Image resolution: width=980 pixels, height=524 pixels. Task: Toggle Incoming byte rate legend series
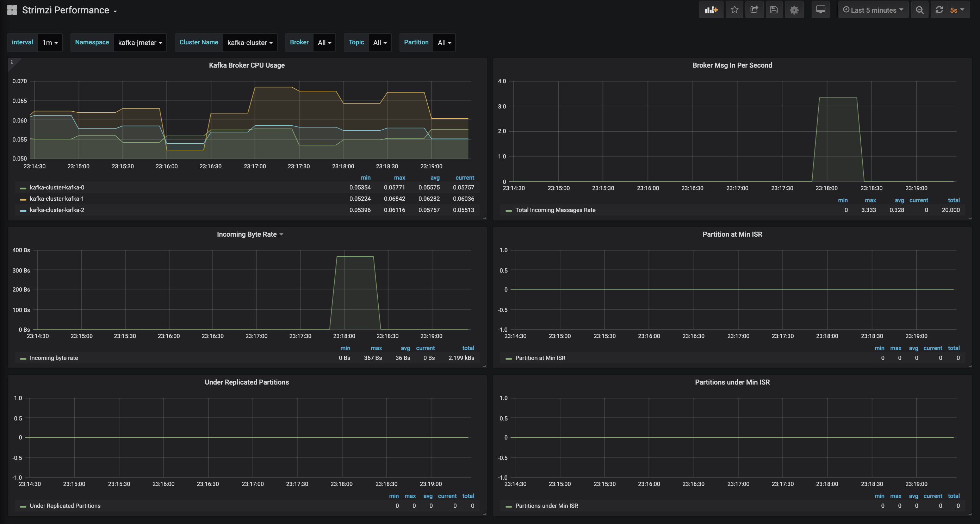pos(54,358)
